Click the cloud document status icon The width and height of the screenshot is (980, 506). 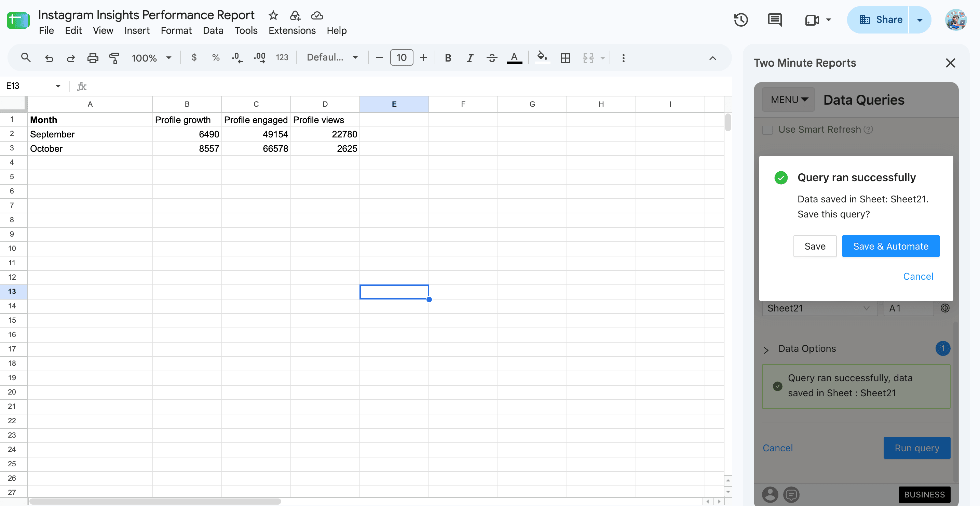coord(317,15)
